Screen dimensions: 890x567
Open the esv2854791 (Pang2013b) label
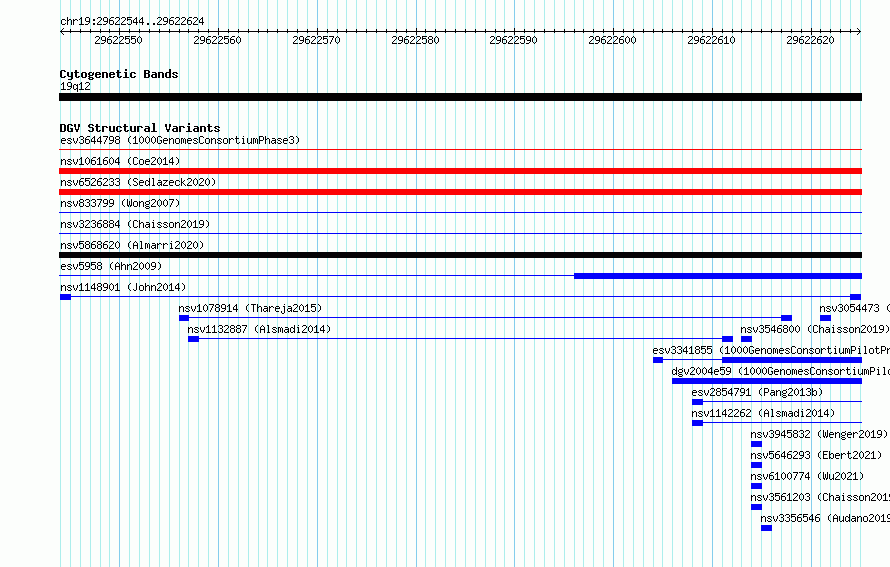tap(757, 392)
